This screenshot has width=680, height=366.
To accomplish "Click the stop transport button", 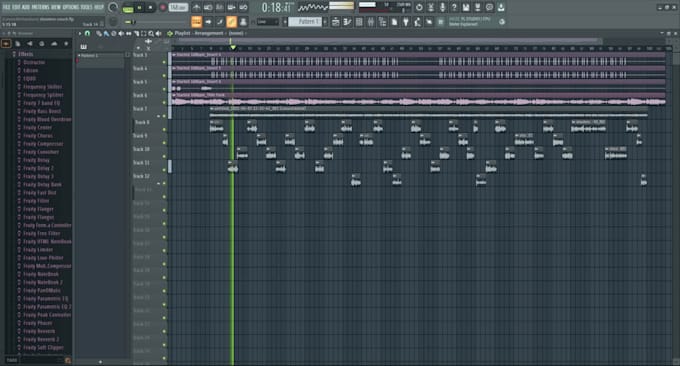I will [x=150, y=7].
